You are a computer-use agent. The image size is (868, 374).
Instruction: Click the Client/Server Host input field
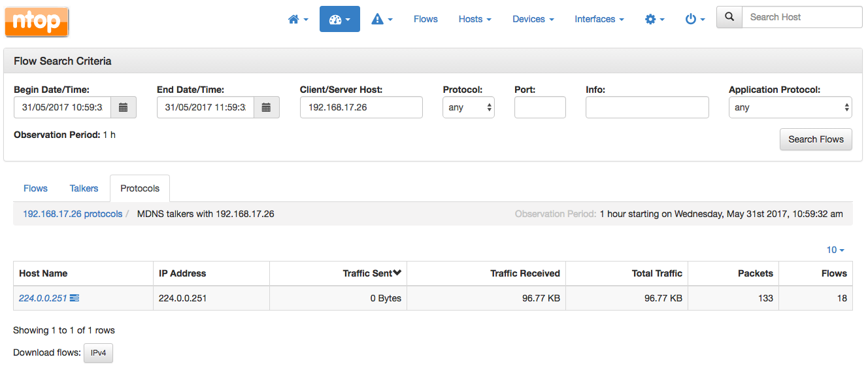[361, 107]
